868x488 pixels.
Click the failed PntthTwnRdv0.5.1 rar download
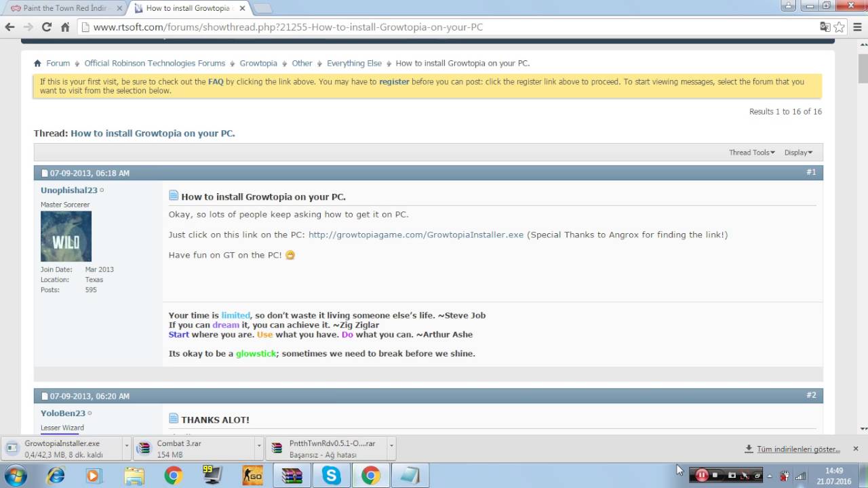point(327,448)
